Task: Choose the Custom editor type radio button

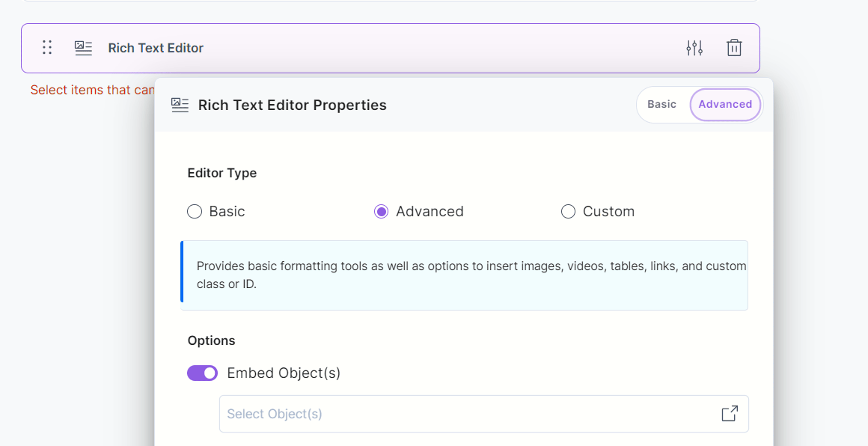Action: click(x=568, y=211)
